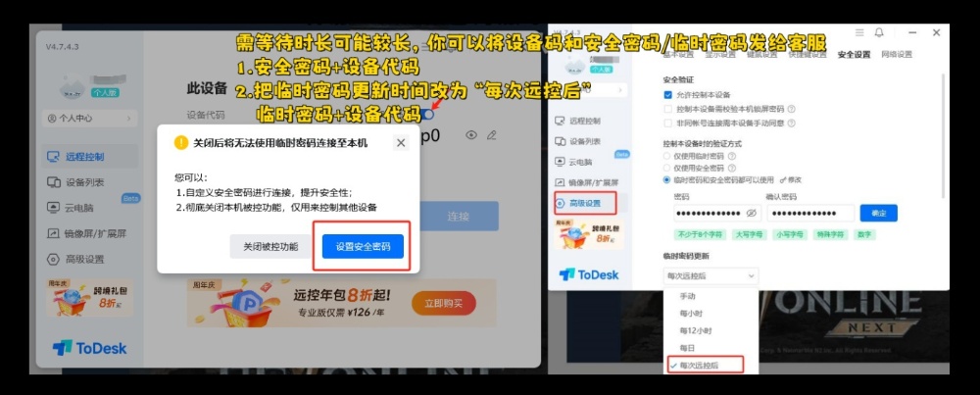The image size is (980, 395).
Task: Click the ToDesk logo in the right settings window
Action: [589, 273]
